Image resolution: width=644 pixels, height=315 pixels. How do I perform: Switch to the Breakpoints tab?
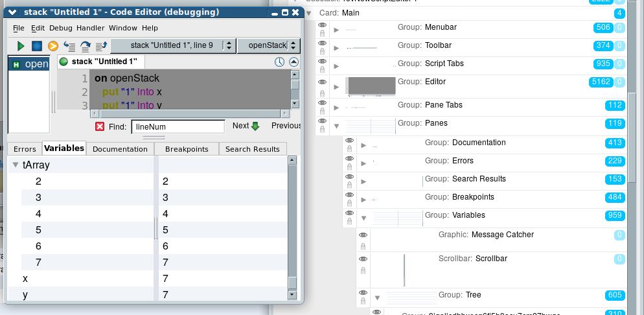(187, 149)
